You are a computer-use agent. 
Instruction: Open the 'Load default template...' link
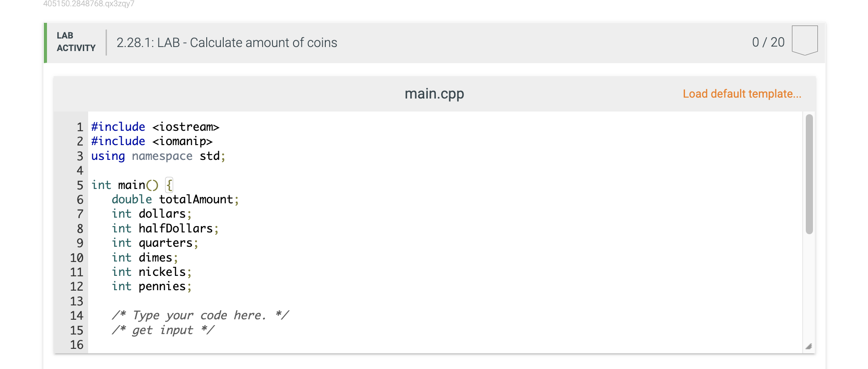pos(741,94)
